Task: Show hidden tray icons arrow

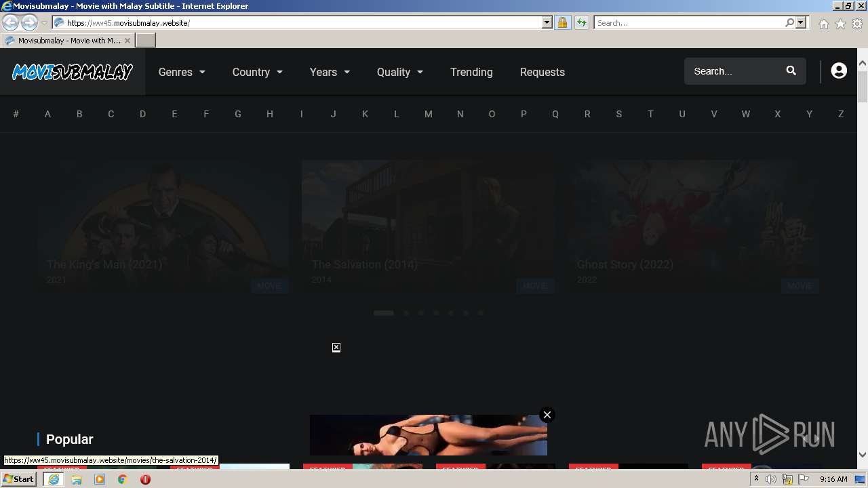Action: click(x=756, y=479)
